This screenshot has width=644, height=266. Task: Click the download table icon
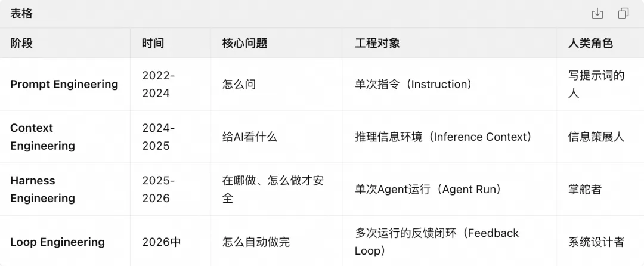[597, 14]
